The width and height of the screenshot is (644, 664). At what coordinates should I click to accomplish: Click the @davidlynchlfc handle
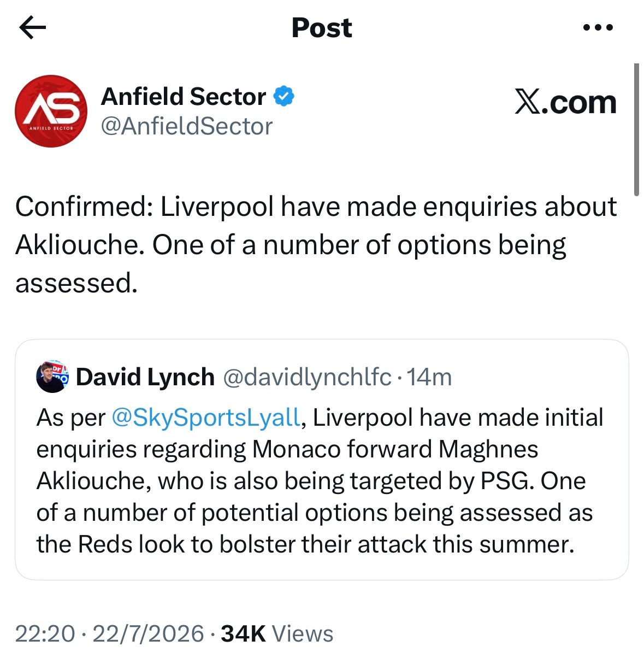(x=307, y=377)
